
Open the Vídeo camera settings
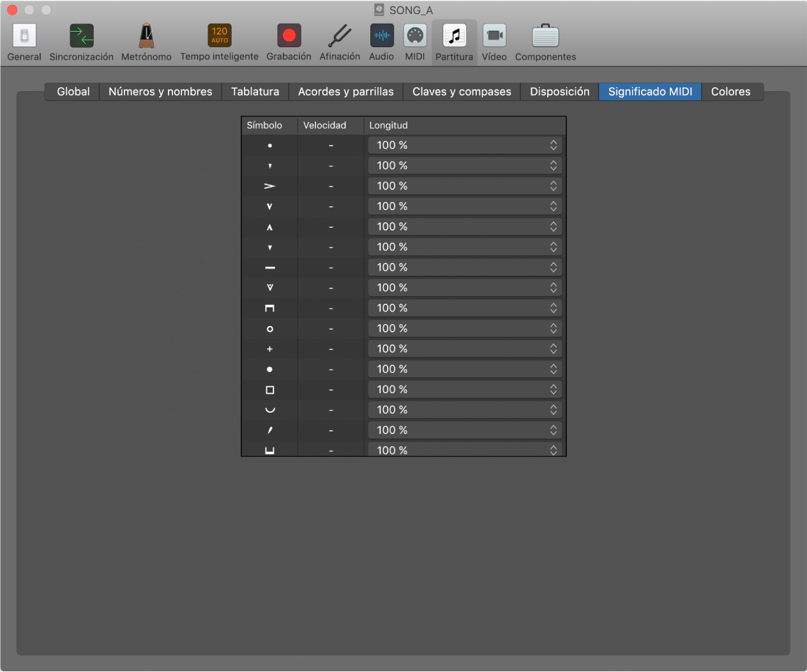click(494, 37)
